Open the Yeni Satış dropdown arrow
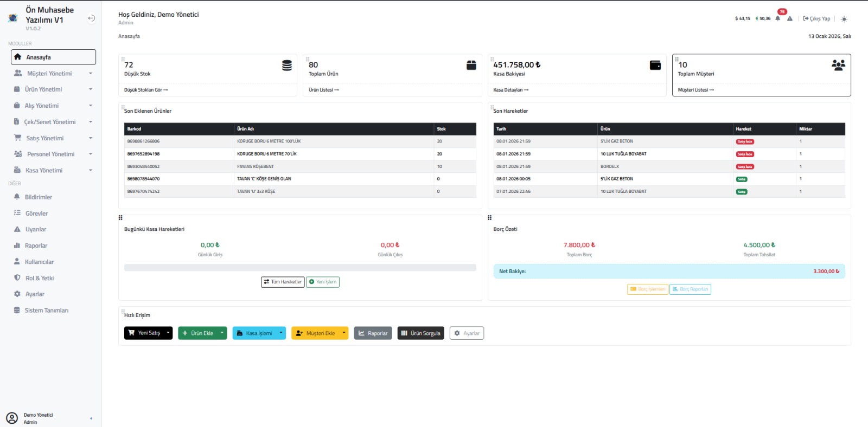The width and height of the screenshot is (868, 427). [168, 333]
